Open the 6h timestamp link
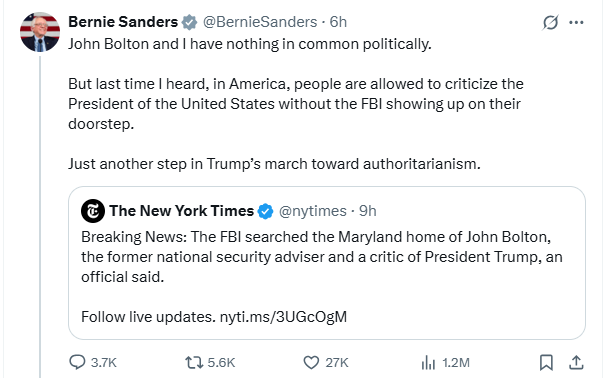603x378 pixels. [338, 22]
